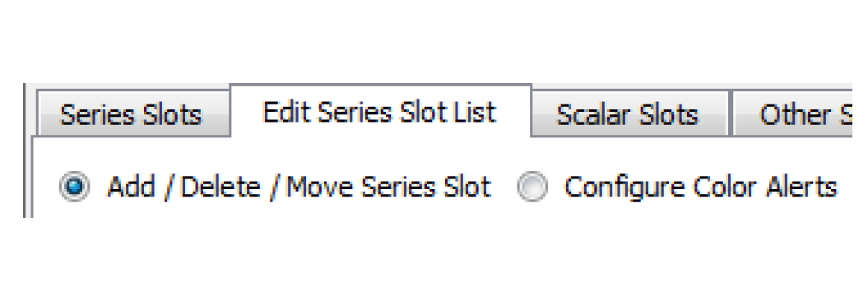Click the Add / Delete / Move Series Slot label
The height and width of the screenshot is (296, 868).
click(299, 187)
